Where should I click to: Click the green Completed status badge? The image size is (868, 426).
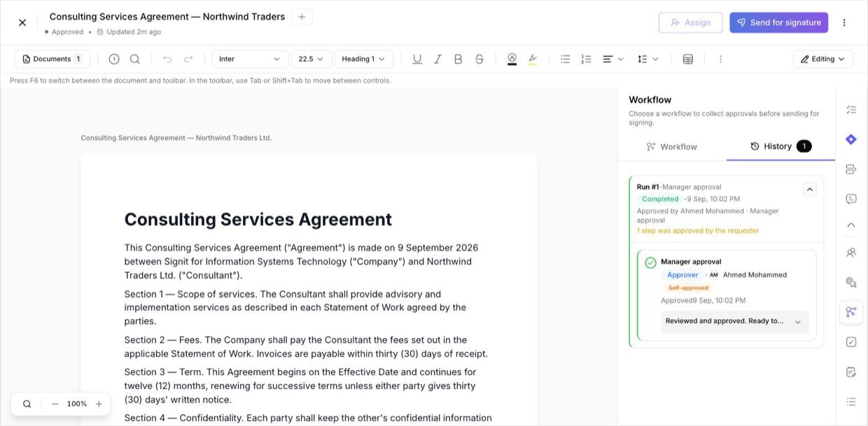pyautogui.click(x=660, y=199)
